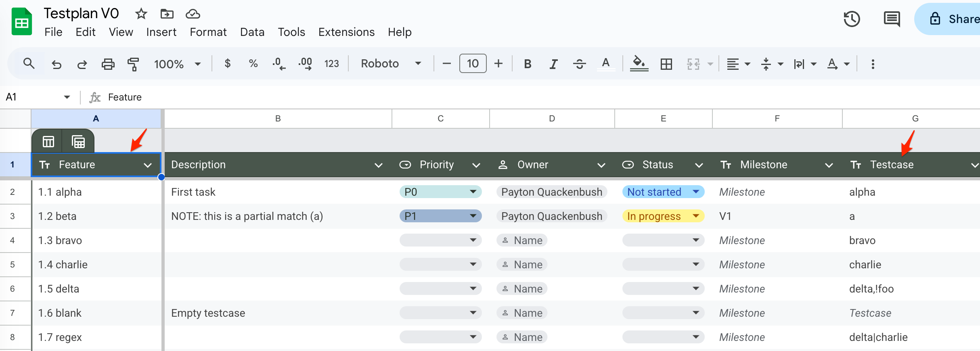Open the In progress status dropdown

point(696,216)
